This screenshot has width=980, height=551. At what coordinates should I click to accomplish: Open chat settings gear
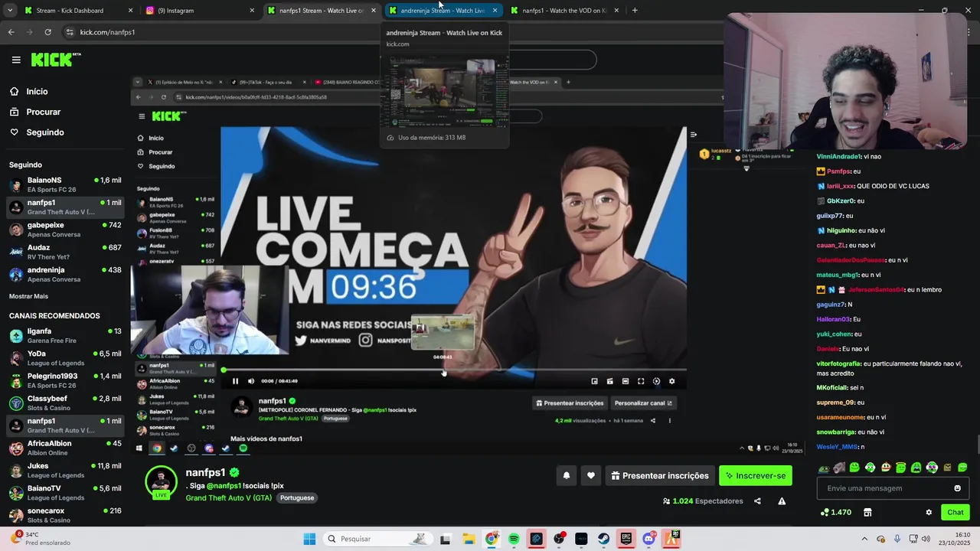click(x=929, y=512)
